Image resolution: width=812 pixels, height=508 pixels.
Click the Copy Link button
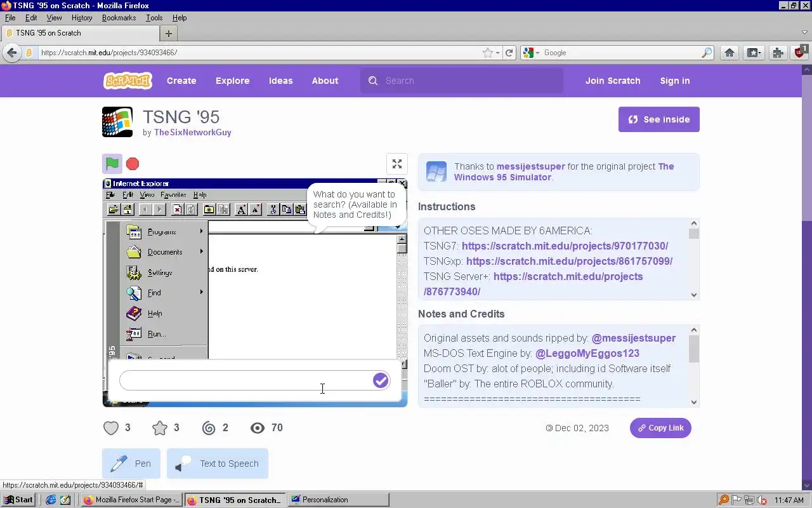660,428
